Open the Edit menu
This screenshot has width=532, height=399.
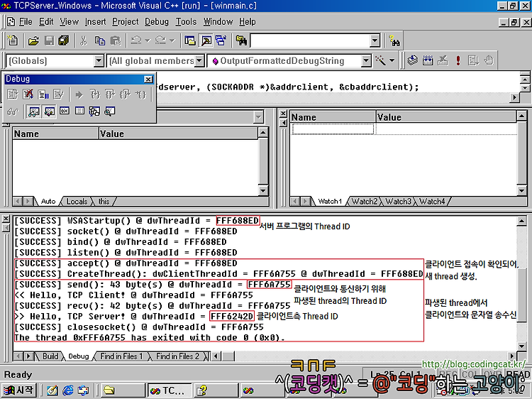[46, 22]
